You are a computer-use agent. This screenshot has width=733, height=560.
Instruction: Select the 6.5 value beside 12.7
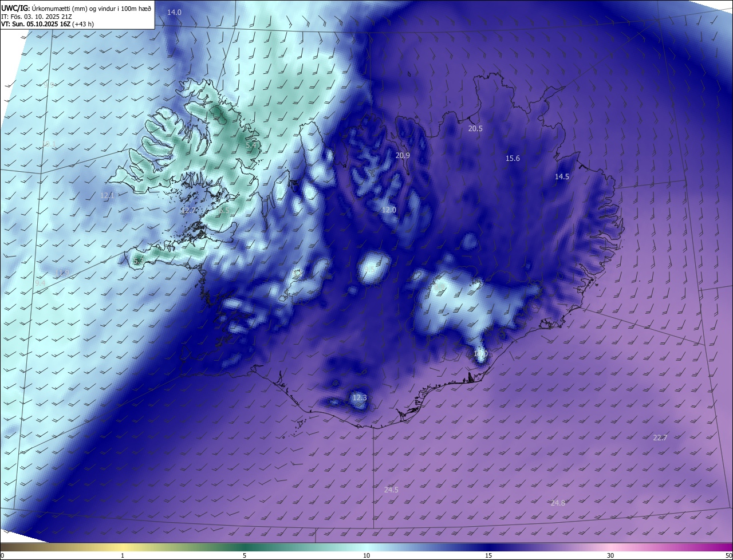224,211
